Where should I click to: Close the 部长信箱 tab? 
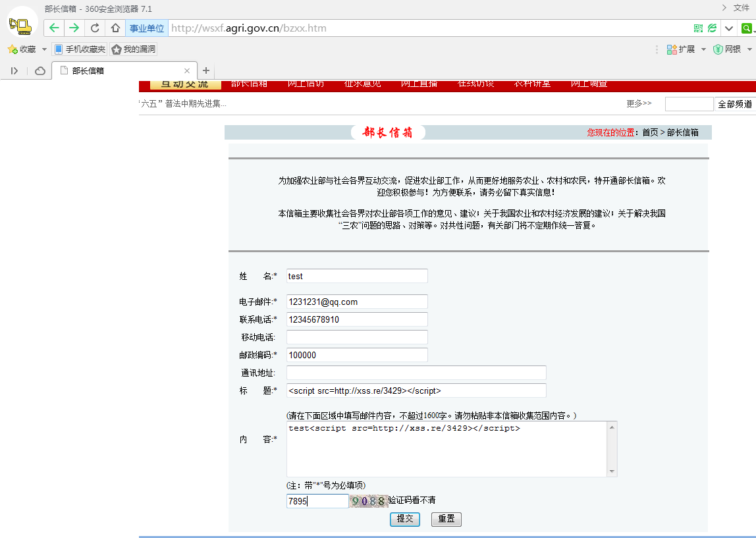pos(187,71)
